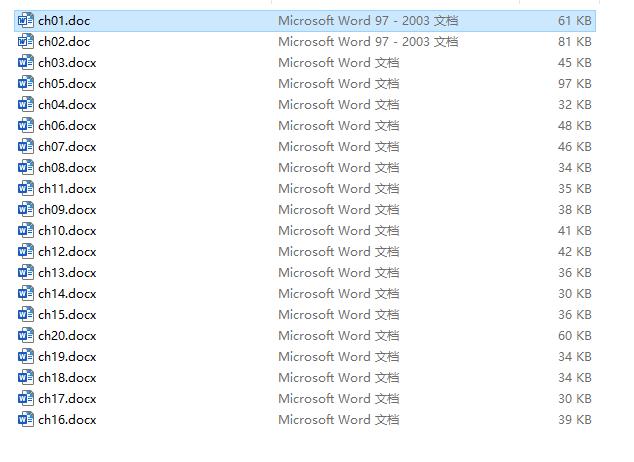The height and width of the screenshot is (462, 634).
Task: Select the icon next to ch05.docx
Action: (x=25, y=83)
